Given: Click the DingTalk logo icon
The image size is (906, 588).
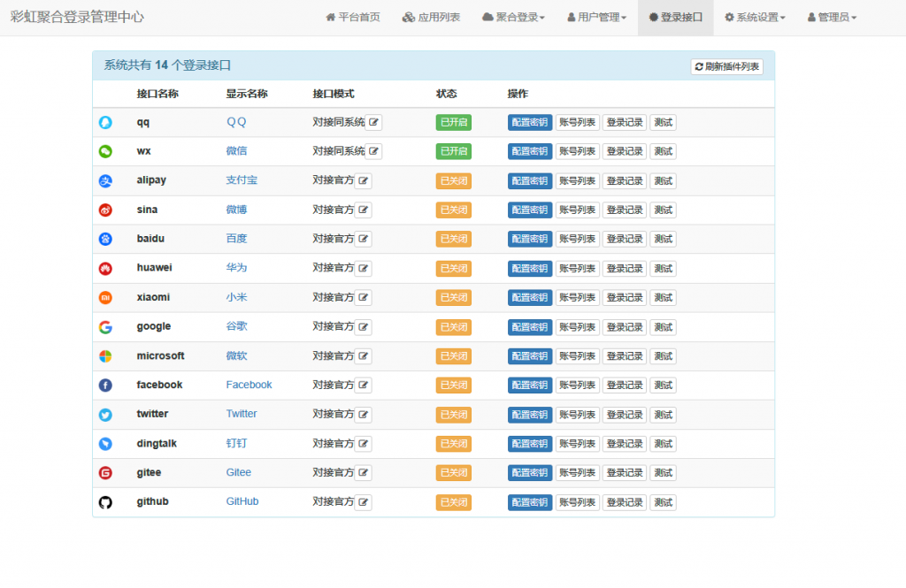Looking at the screenshot, I should pos(105,444).
